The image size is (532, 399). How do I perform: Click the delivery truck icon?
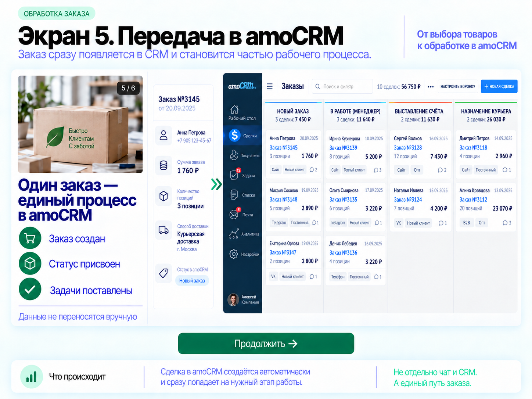tap(163, 230)
